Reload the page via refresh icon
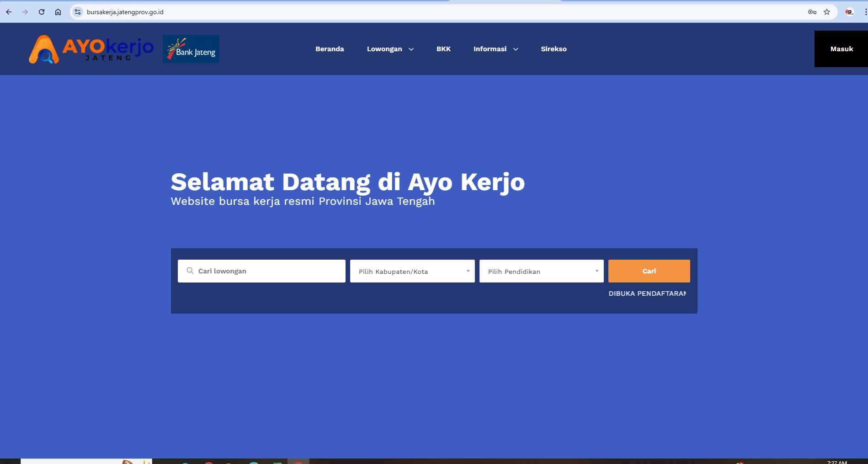Screen dimensions: 868x464 point(42,12)
